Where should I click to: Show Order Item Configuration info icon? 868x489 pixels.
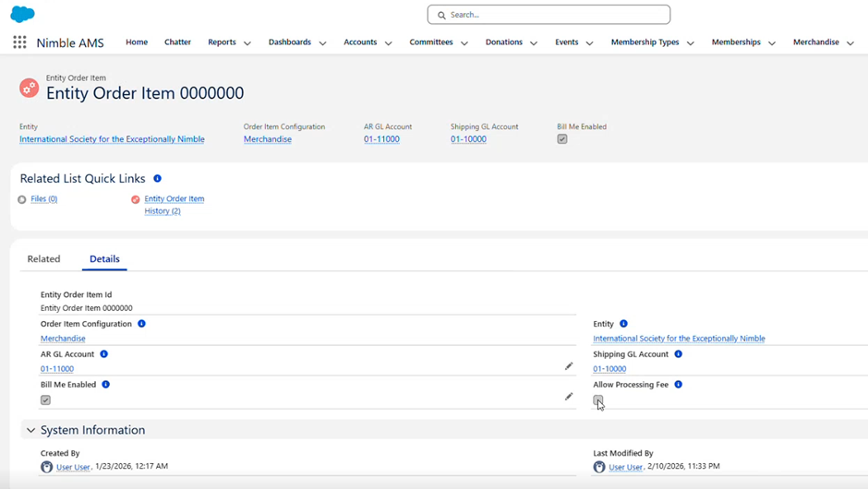point(141,324)
